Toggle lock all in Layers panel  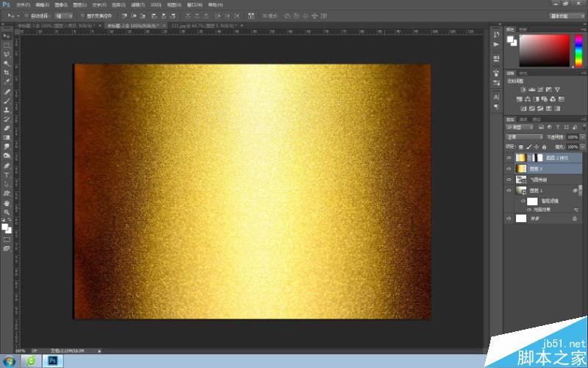pos(545,146)
